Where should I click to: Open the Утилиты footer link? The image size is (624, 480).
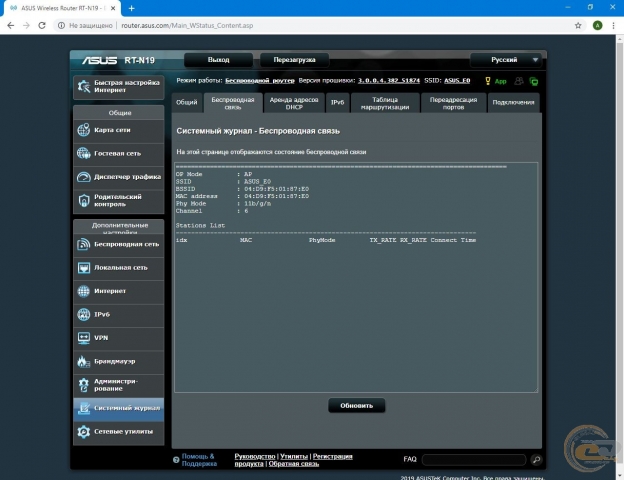(x=294, y=456)
